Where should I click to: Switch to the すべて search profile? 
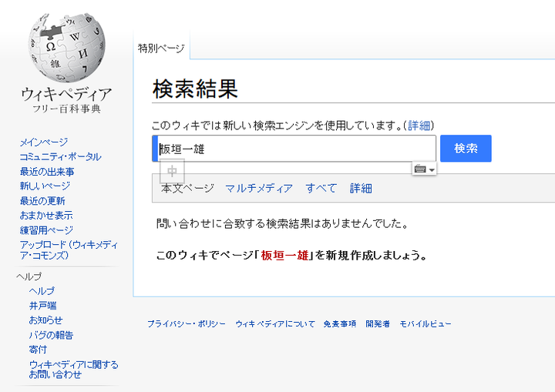pos(321,188)
